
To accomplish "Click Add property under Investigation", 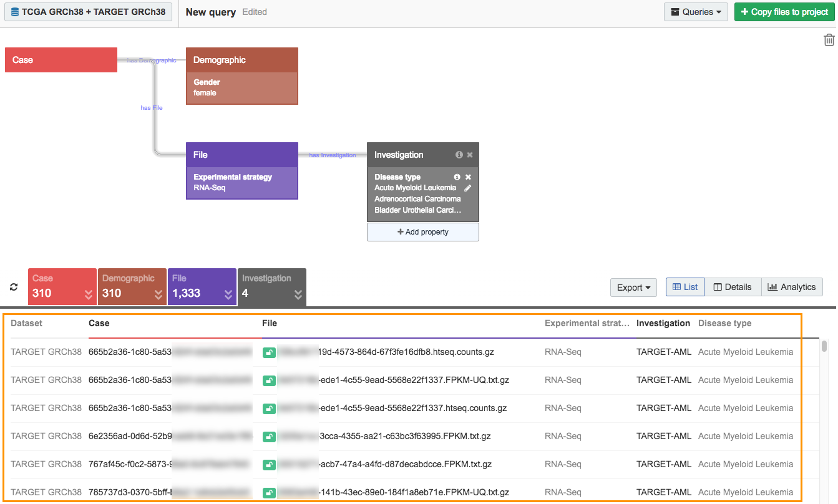I will coord(423,232).
